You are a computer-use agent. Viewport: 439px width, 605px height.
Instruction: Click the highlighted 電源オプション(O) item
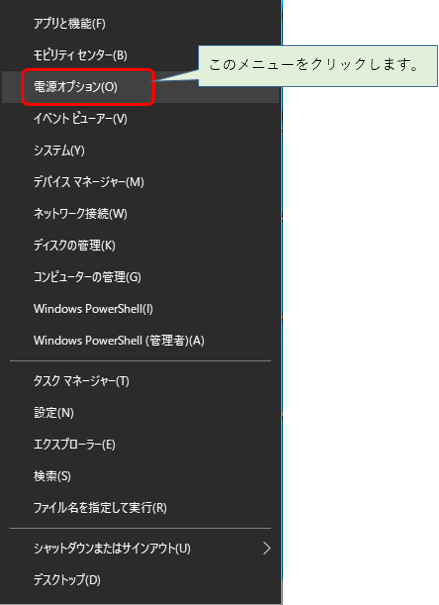[140, 87]
